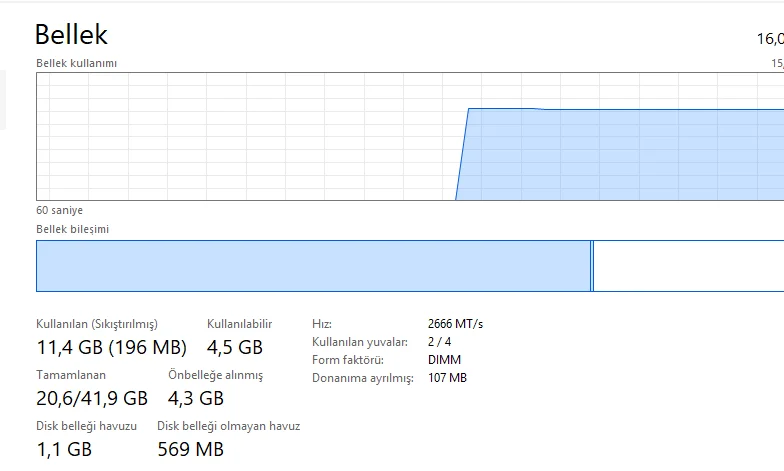Click the 2666 MT/s speed value
Screen dimensions: 784x471
point(455,324)
